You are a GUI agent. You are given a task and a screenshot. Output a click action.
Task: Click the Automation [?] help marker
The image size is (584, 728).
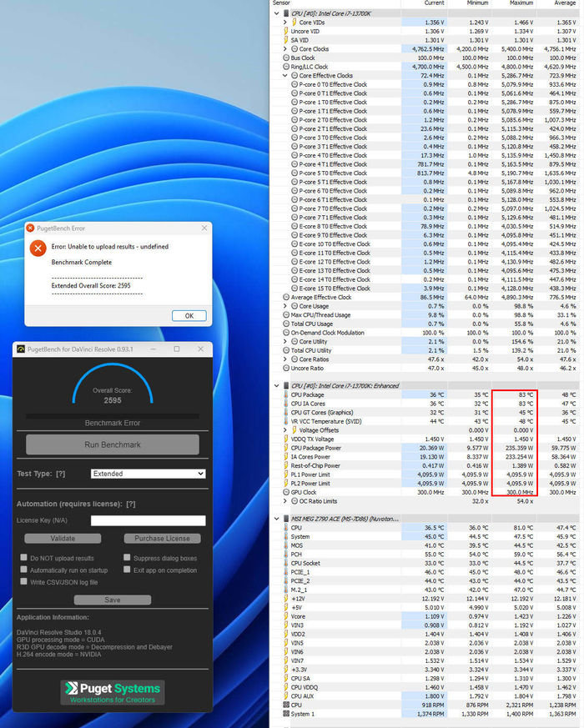(131, 504)
